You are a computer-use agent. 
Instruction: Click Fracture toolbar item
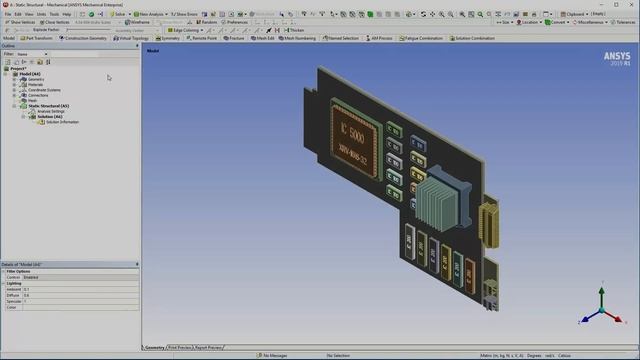coord(234,38)
